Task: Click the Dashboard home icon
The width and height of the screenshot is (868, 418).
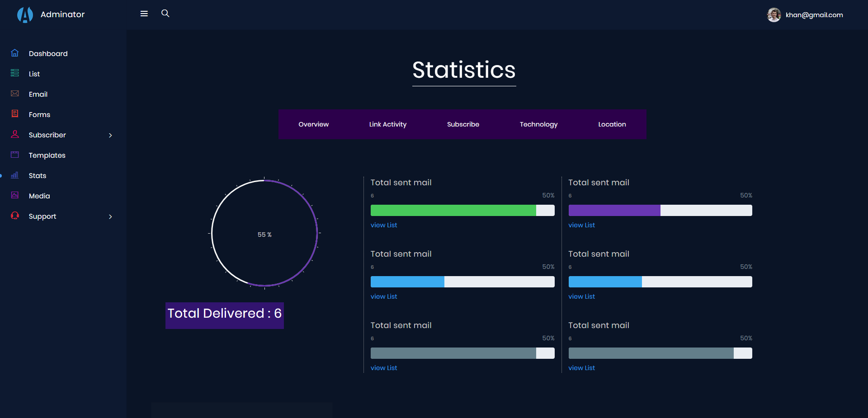Action: coord(15,53)
